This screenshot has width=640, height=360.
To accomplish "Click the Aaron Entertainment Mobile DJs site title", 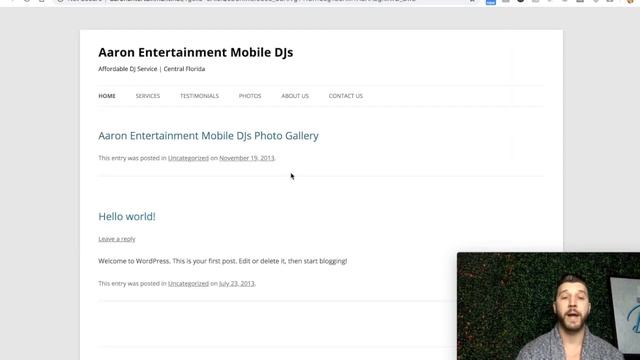I will tap(196, 52).
